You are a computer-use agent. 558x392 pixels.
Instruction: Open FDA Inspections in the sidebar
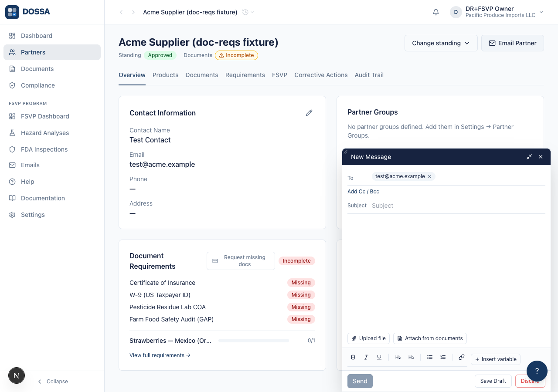(x=52, y=149)
